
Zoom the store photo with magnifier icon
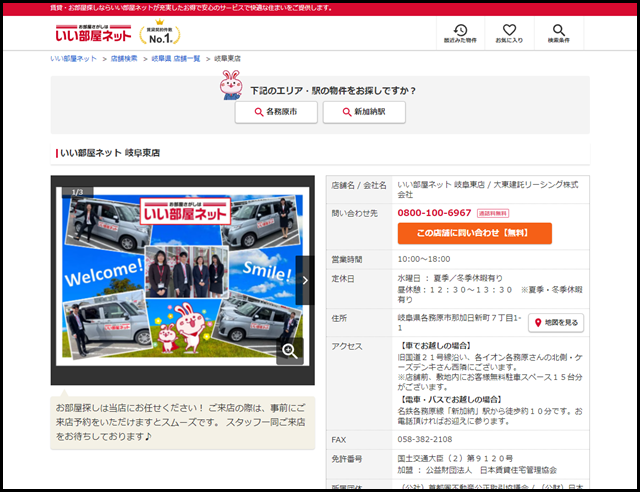click(290, 351)
